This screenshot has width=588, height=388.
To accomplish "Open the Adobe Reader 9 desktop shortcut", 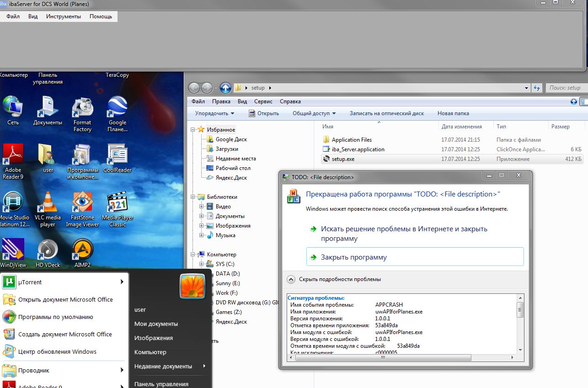I will [13, 161].
